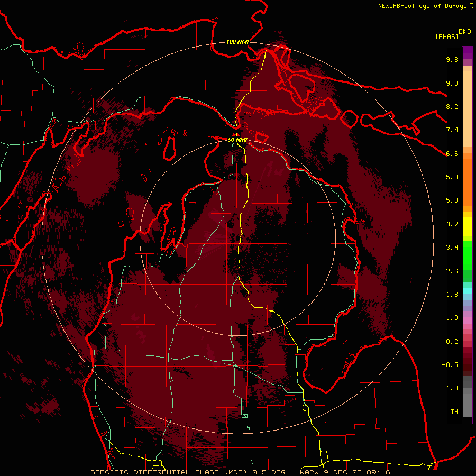
Task: Click the DKD legend label
Action: [465, 32]
